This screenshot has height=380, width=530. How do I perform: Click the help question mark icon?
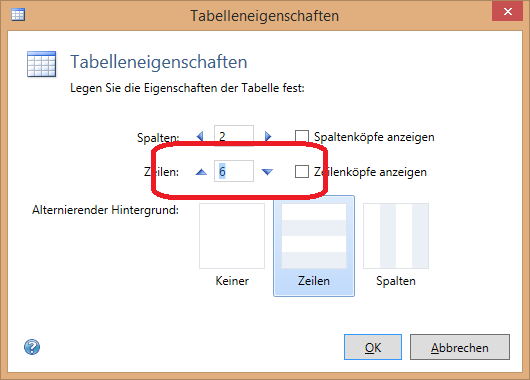pyautogui.click(x=32, y=347)
